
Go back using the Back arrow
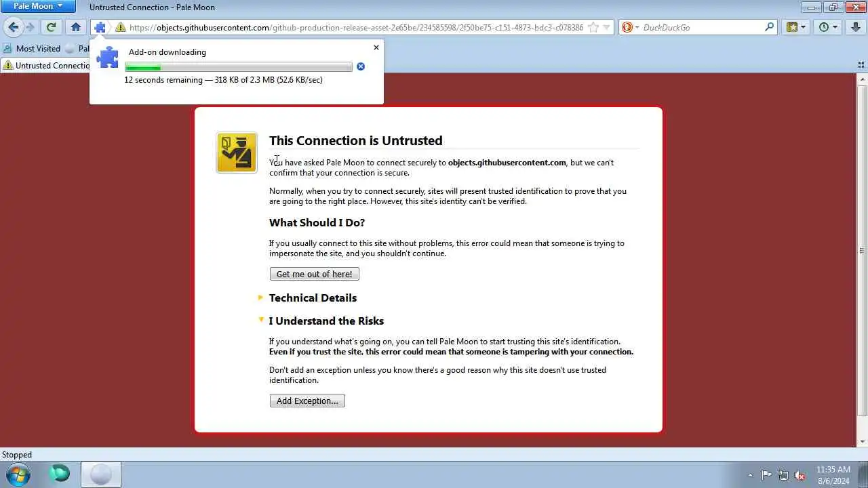[x=14, y=27]
